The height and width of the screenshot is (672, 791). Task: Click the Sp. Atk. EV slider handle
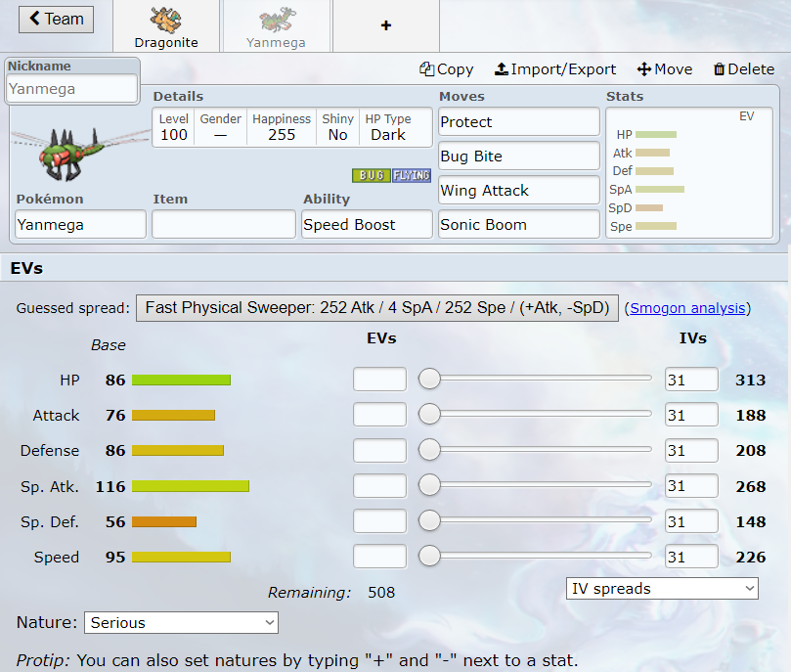point(430,485)
